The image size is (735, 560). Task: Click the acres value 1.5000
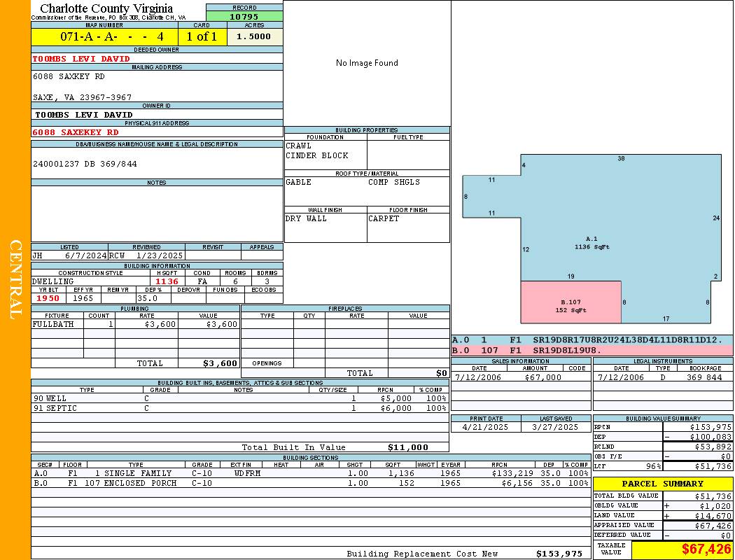point(254,36)
